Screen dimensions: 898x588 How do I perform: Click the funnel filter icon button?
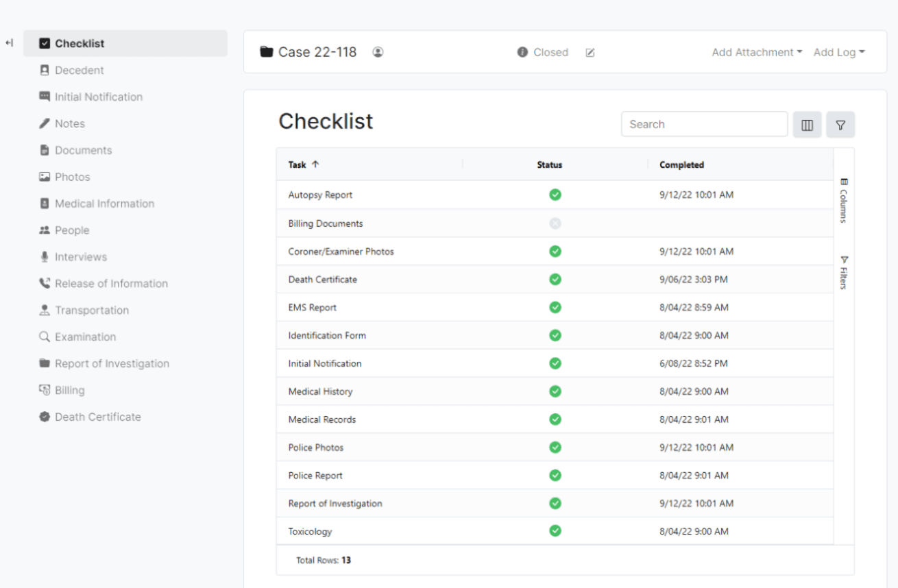click(x=840, y=125)
